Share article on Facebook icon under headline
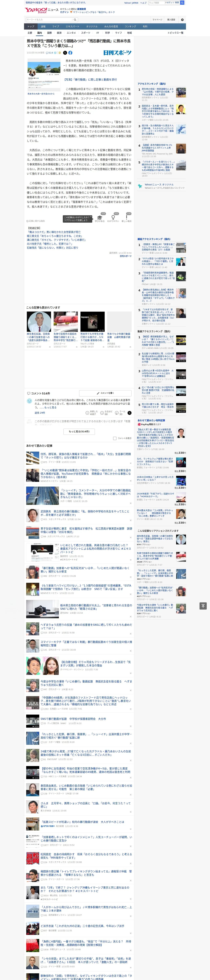Image resolution: width=210 pixels, height=980 pixels. tap(70, 53)
